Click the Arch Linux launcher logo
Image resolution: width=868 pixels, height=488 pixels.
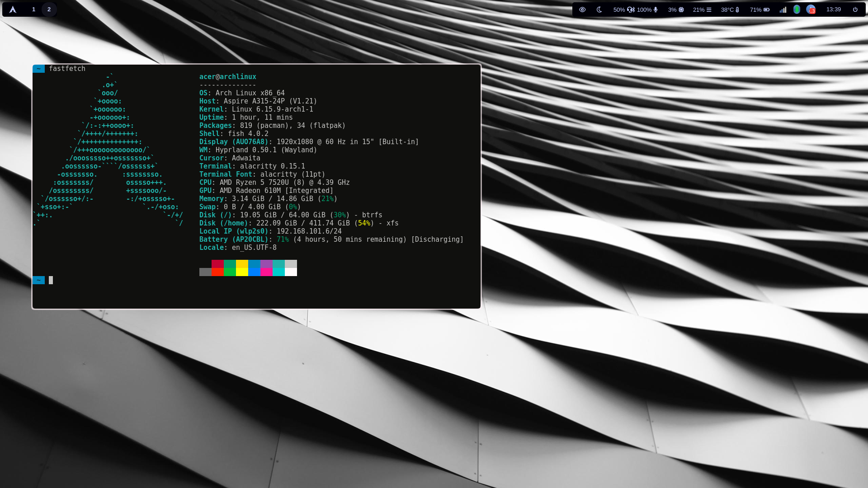coord(13,9)
